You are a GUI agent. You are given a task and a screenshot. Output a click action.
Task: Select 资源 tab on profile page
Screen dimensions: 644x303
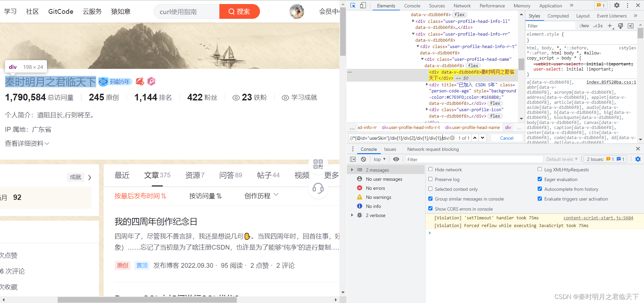(195, 175)
